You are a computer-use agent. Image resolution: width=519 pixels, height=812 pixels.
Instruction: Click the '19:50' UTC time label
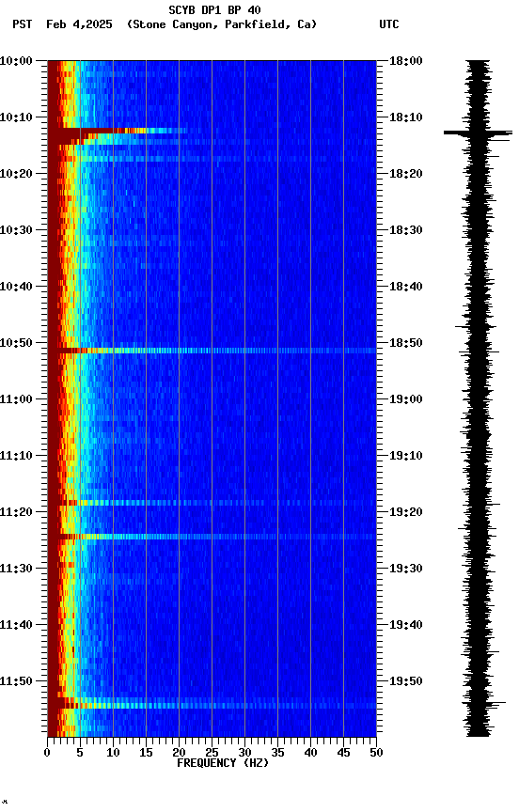tap(406, 682)
